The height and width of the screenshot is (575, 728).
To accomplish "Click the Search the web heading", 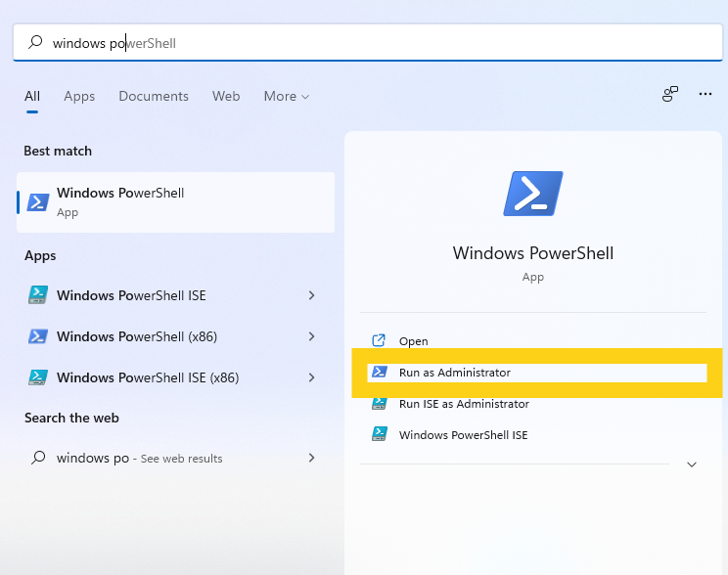I will (x=72, y=419).
